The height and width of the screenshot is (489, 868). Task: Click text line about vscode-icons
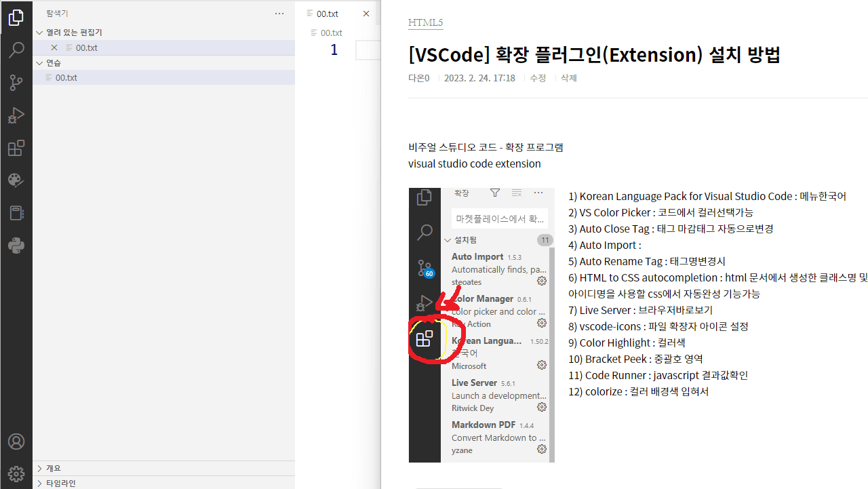(x=658, y=327)
